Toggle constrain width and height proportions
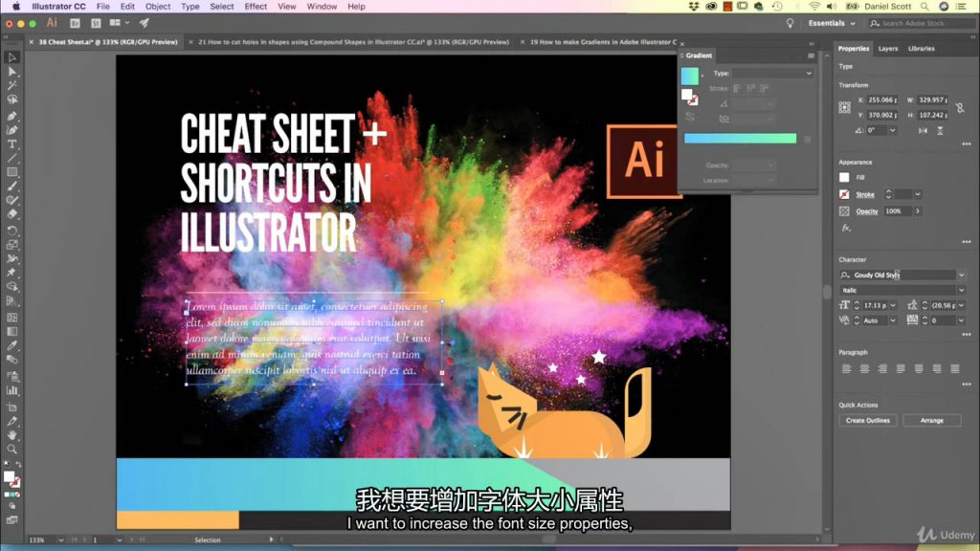Screen dimensions: 980x551 tap(960, 107)
